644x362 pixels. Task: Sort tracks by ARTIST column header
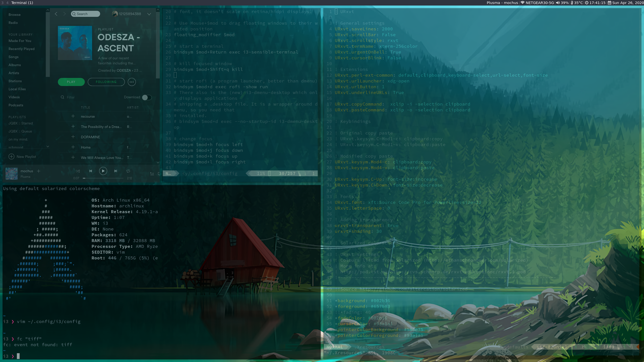(133, 108)
